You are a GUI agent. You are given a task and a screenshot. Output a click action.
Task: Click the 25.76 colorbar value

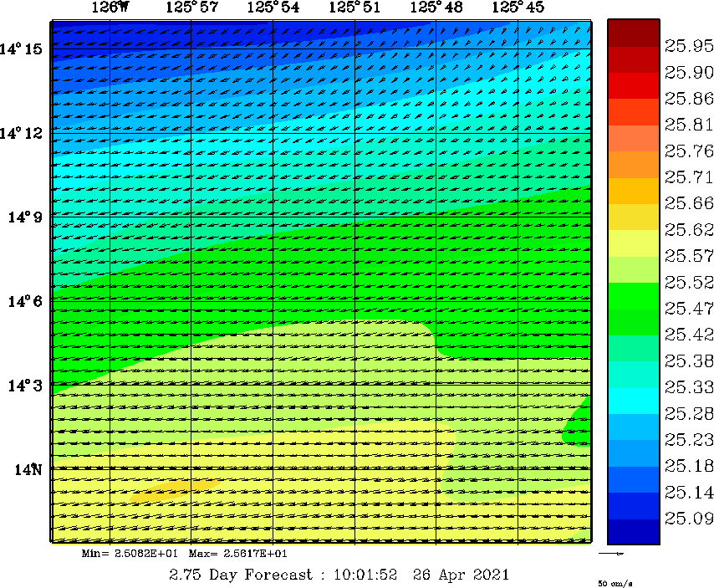coord(689,151)
